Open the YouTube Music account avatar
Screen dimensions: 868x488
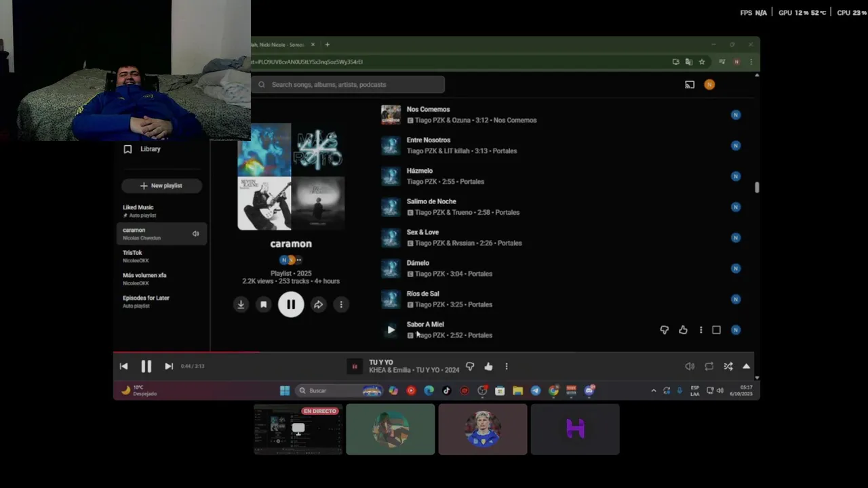(x=709, y=85)
